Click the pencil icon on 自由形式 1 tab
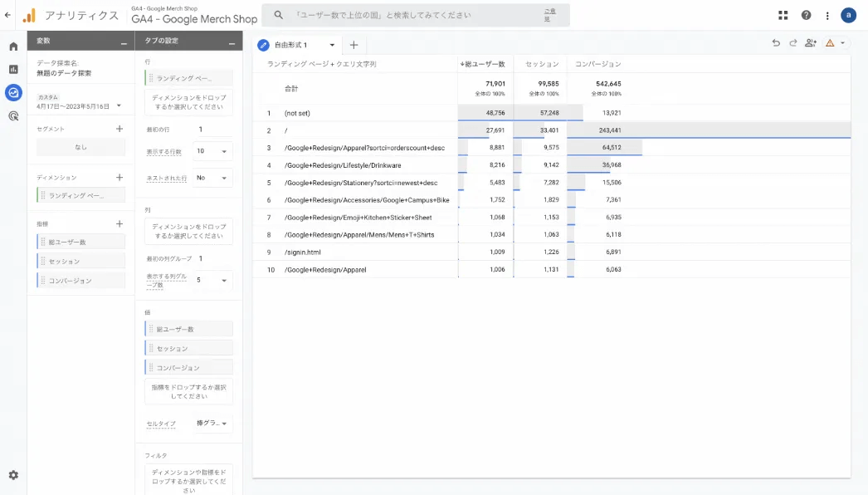 tap(264, 45)
